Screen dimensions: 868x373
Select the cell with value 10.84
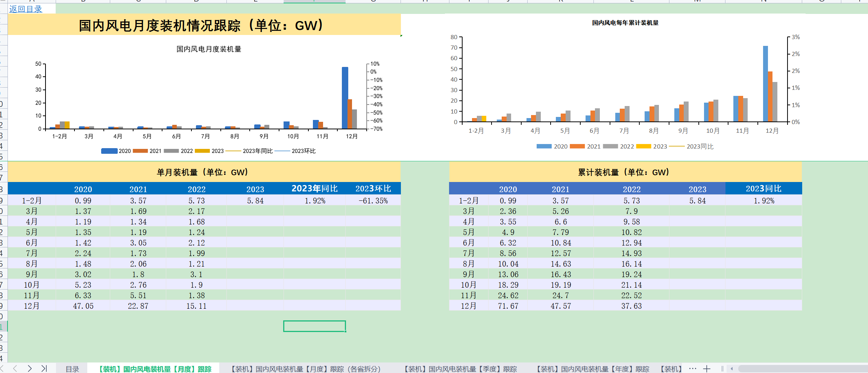click(560, 243)
